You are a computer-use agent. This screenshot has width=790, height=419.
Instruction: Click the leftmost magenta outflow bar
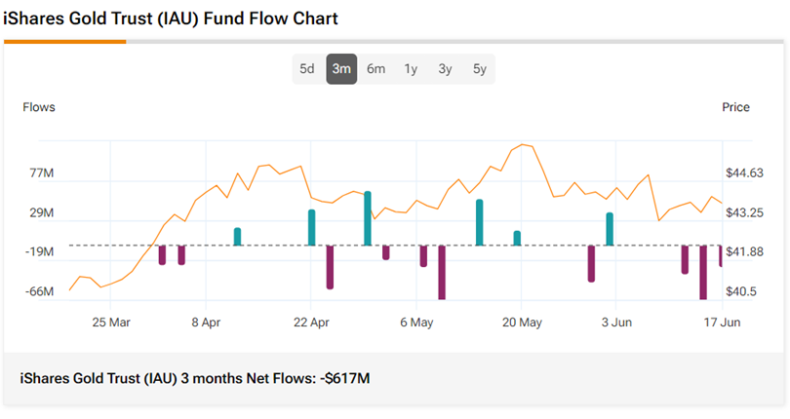coord(162,255)
